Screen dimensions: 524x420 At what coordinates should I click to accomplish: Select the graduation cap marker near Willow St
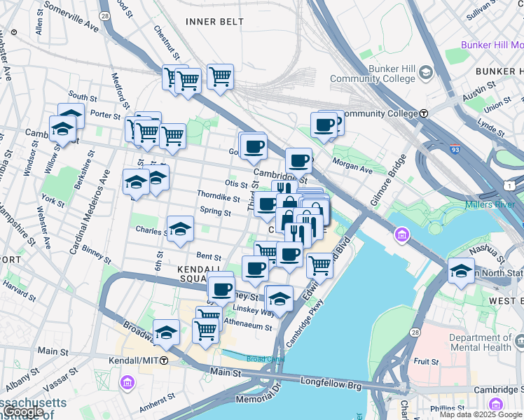62,132
